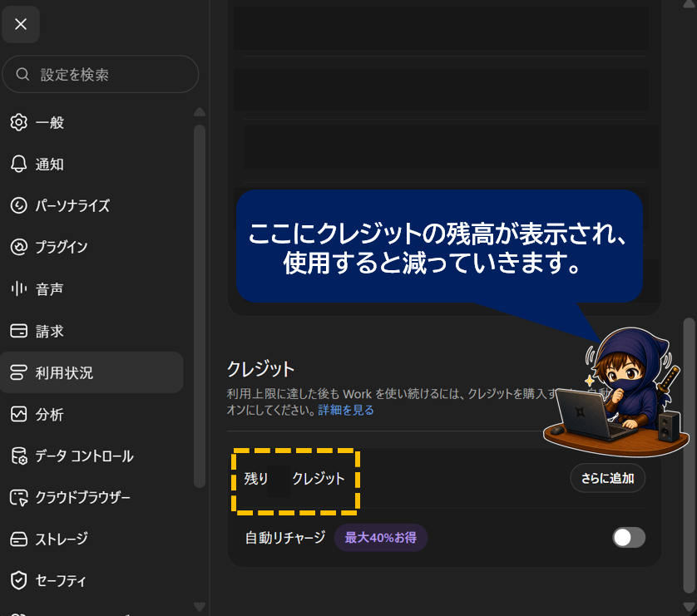Click the shield icon for セーフティ
The image size is (697, 616).
18,580
